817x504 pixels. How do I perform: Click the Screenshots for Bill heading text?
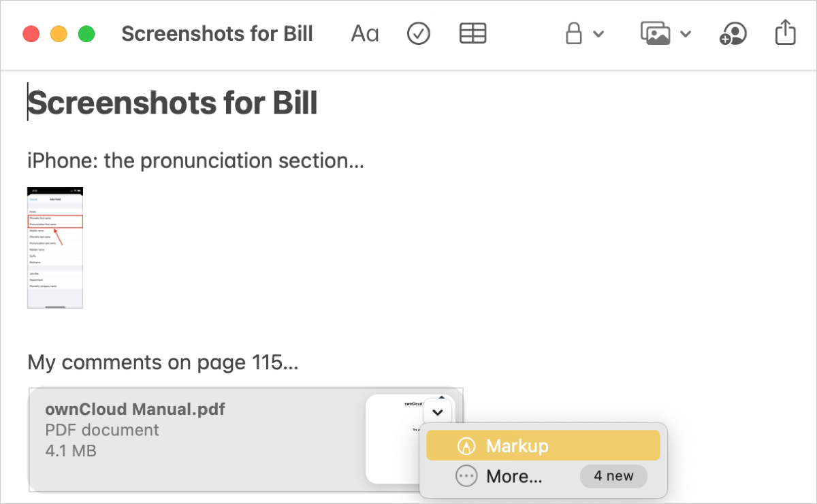point(172,103)
